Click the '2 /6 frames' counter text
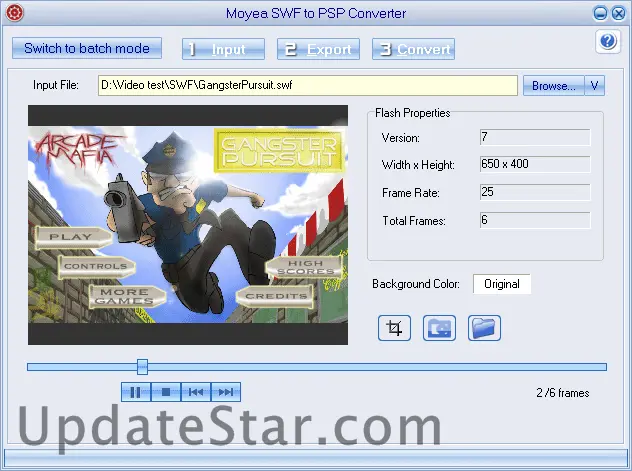Viewport: 632px width, 471px height. coord(563,393)
